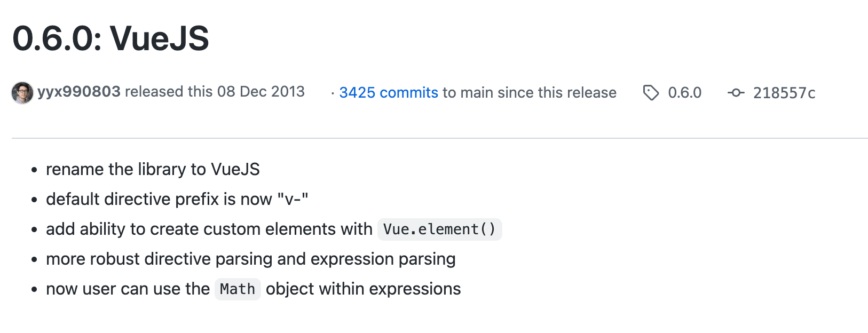Open commit hash 218557c
Image resolution: width=868 pixels, height=333 pixels.
point(784,93)
